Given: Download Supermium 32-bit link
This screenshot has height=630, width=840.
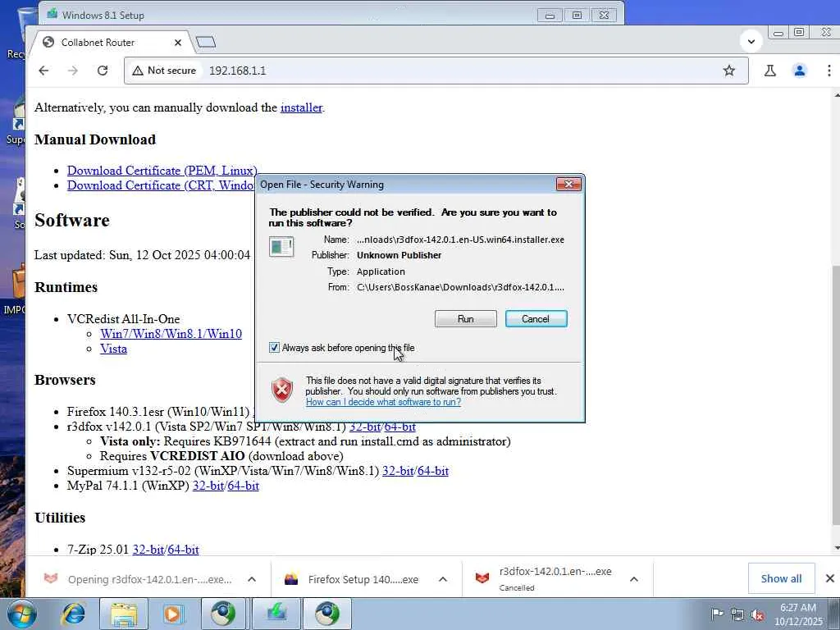Looking at the screenshot, I should pyautogui.click(x=398, y=471).
